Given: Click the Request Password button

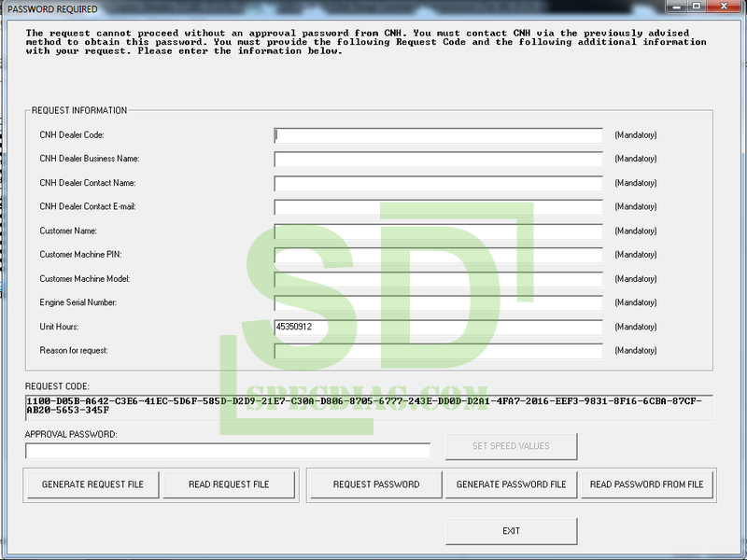Looking at the screenshot, I should (376, 484).
